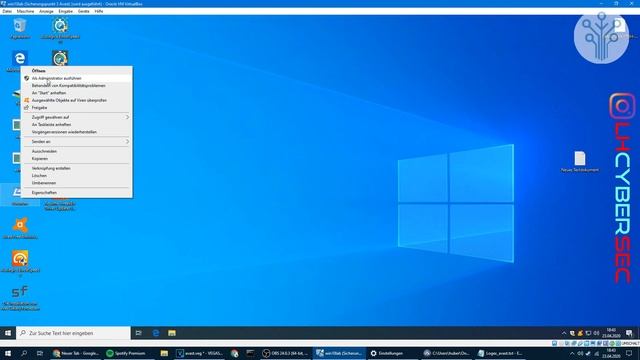Choose 'Kopieren' in the context menu
This screenshot has width=640, height=360.
click(x=77, y=158)
